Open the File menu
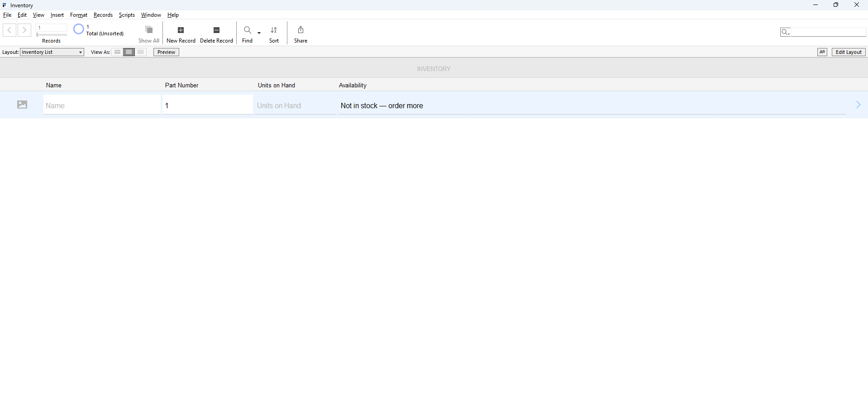 7,15
